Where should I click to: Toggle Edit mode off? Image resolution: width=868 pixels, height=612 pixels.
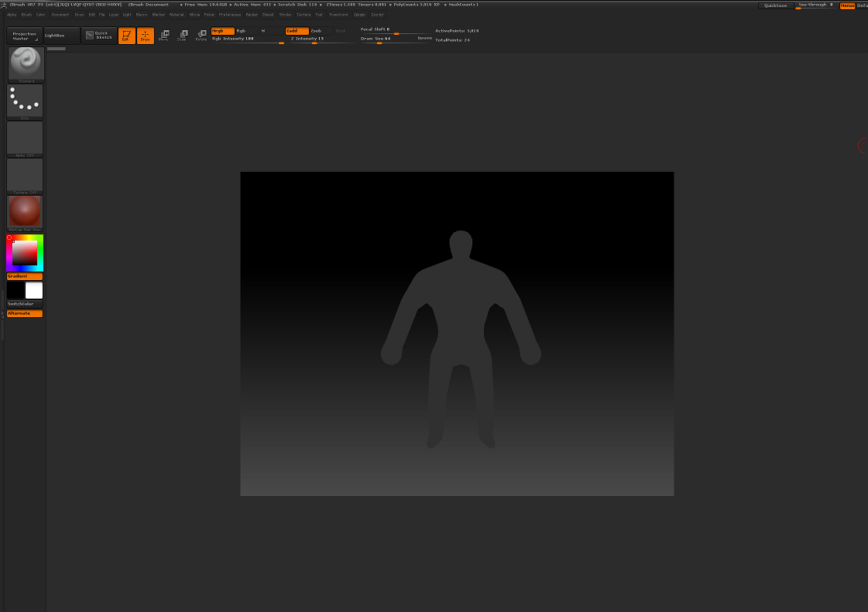pos(127,36)
